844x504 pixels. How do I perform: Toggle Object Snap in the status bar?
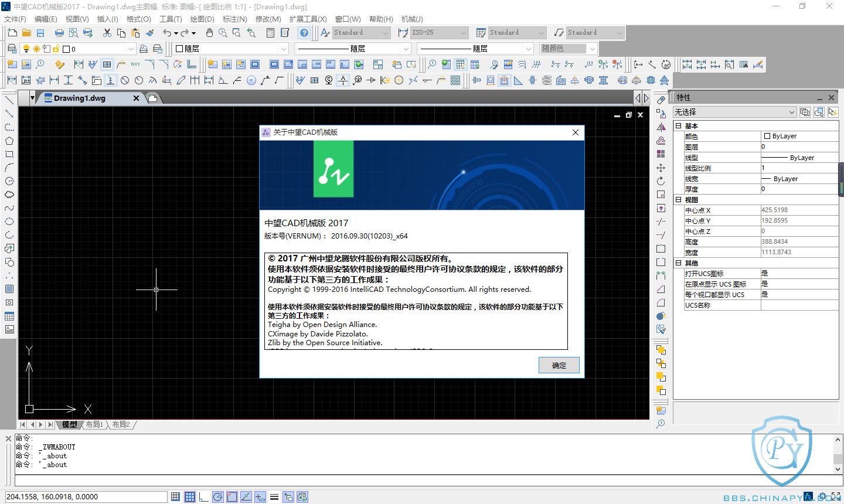232,497
